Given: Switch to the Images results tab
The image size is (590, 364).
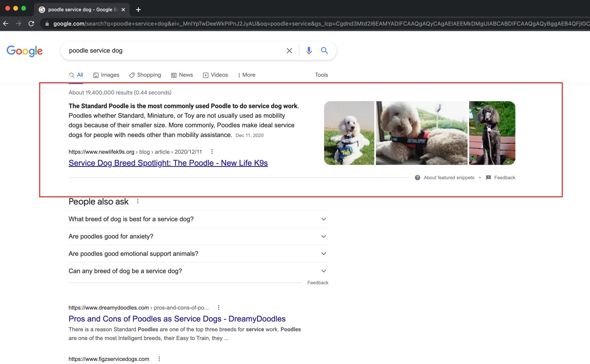Looking at the screenshot, I should point(106,75).
